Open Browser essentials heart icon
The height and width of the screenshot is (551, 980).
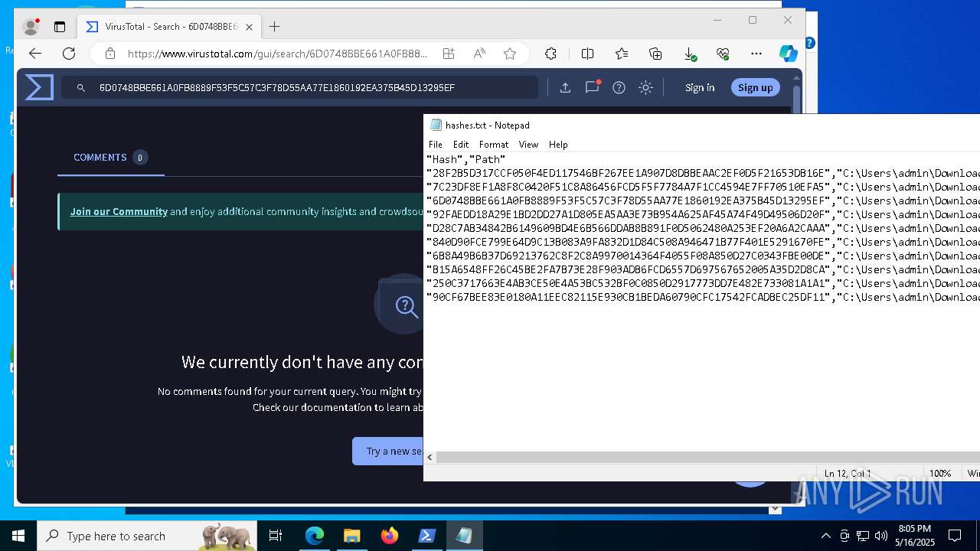(723, 54)
